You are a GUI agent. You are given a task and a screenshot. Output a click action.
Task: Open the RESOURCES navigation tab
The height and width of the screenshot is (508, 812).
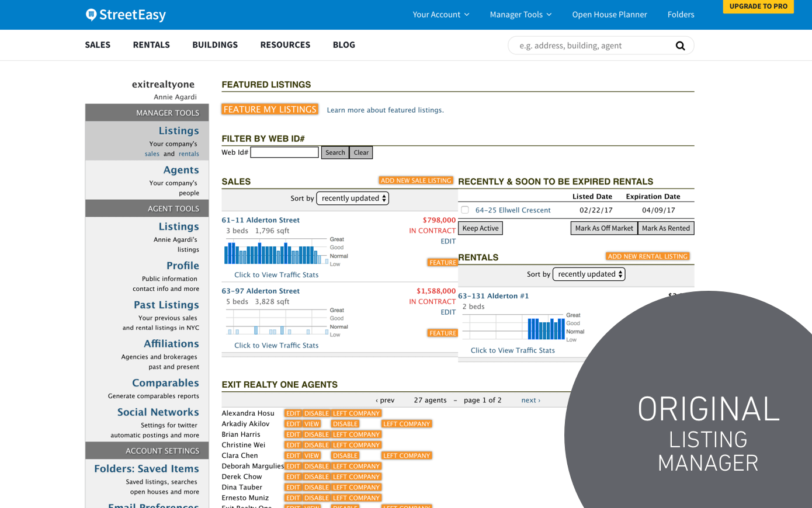(x=285, y=45)
